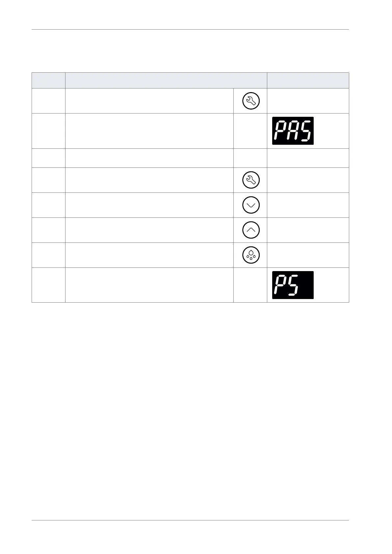392x554 pixels.
Task: Click the small empty icon cell left of PAS display
Action: pos(250,131)
